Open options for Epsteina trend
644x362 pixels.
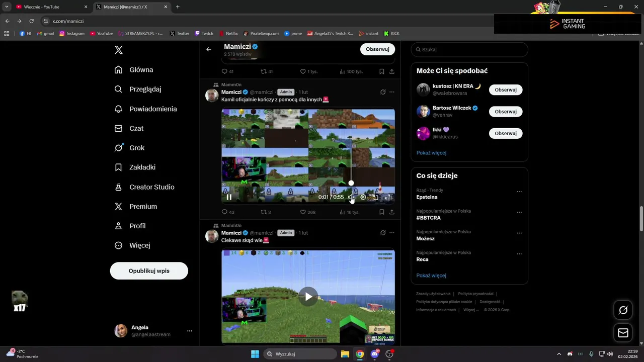(519, 192)
